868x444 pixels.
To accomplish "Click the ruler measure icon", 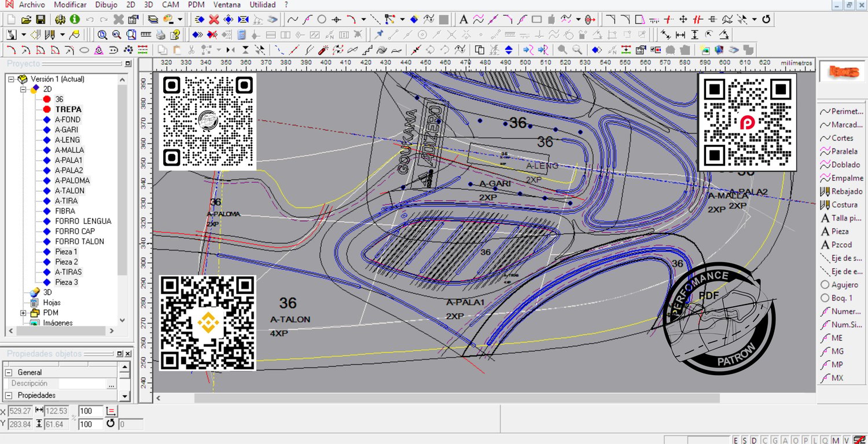I will (x=146, y=35).
